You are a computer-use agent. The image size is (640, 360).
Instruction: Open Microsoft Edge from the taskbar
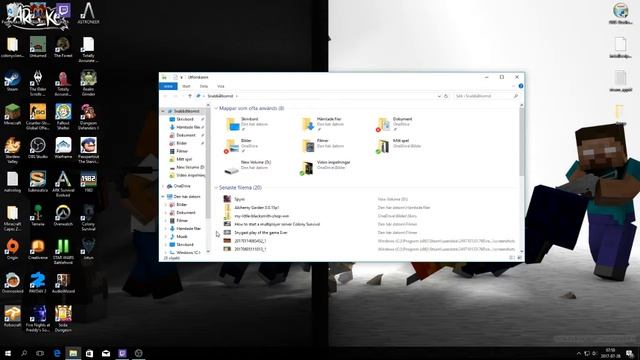pyautogui.click(x=57, y=353)
